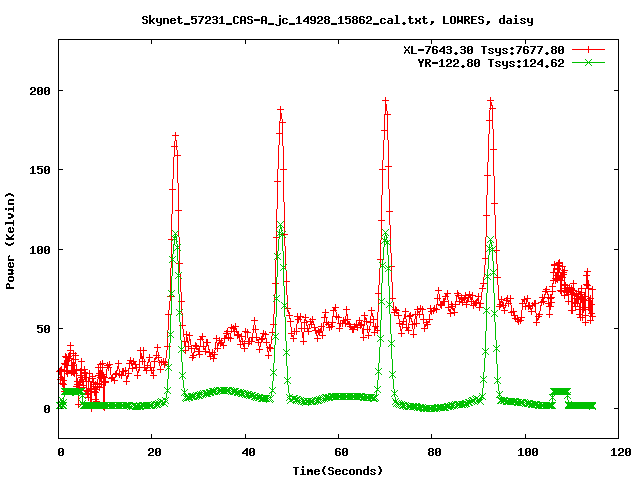Click the x-axis tick label 80

click(435, 452)
